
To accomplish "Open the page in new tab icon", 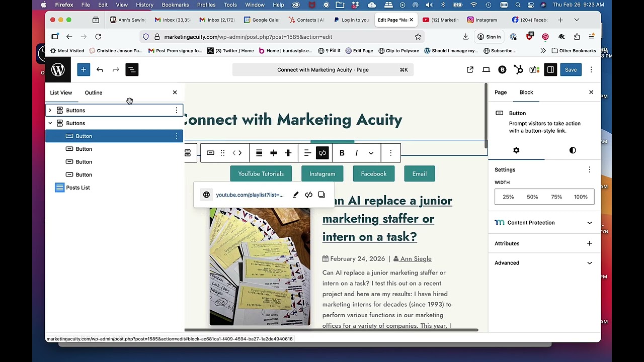I will 470,70.
